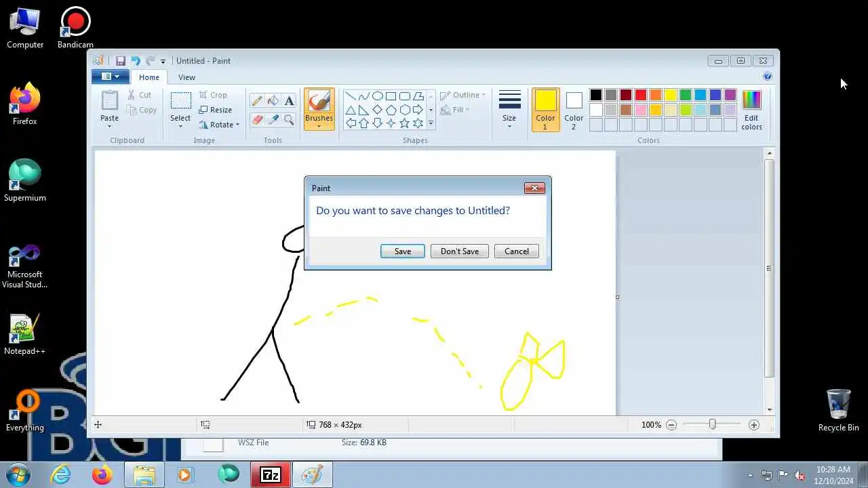Screen dimensions: 868x488
Task: Click the vertical scrollbar down arrow
Action: coord(769,409)
